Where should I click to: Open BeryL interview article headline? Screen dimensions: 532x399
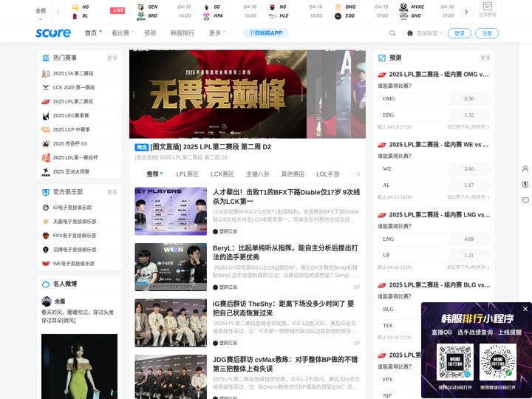click(285, 253)
